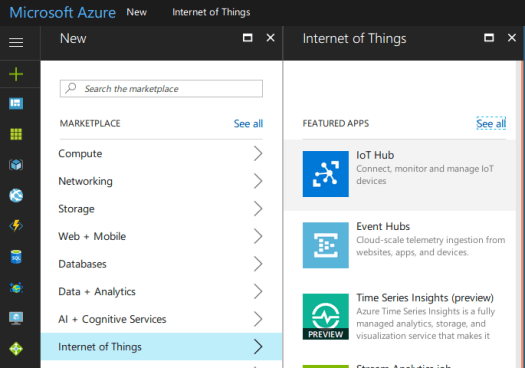Select Storage in the marketplace list
The width and height of the screenshot is (525, 368).
[76, 209]
